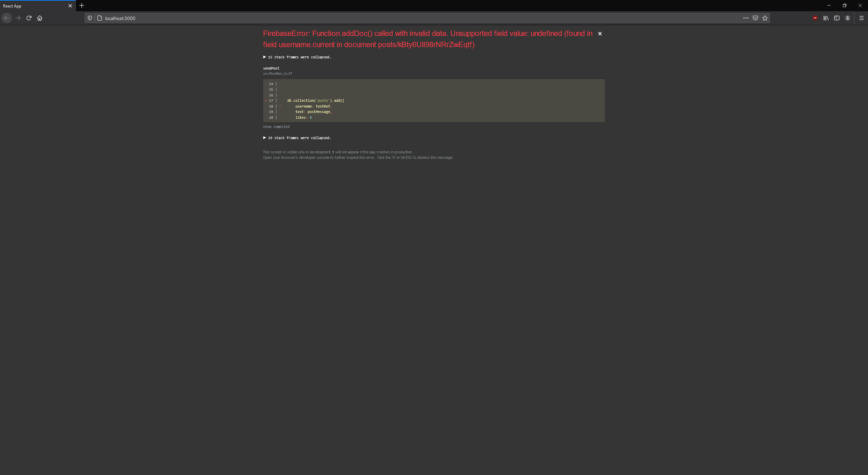868x475 pixels.
Task: Click the site information page icon
Action: coord(100,18)
